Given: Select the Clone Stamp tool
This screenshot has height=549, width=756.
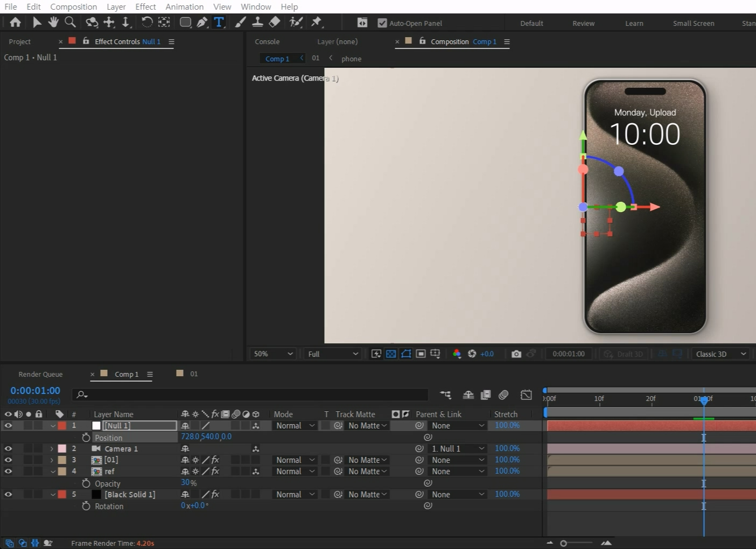Looking at the screenshot, I should pyautogui.click(x=258, y=22).
